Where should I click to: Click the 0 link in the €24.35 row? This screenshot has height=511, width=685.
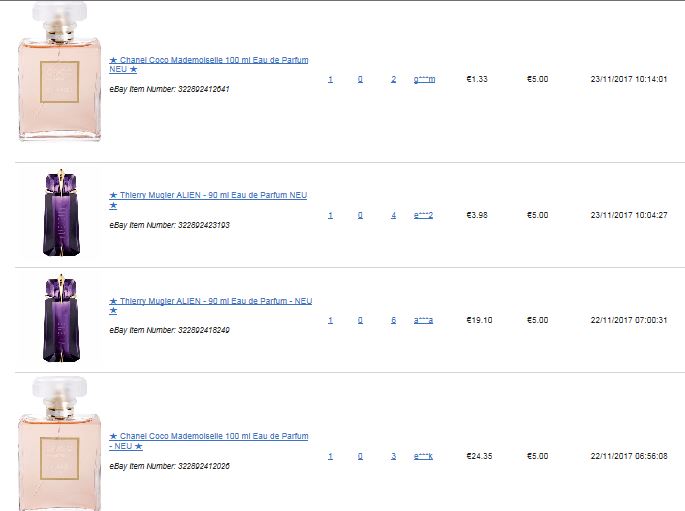(360, 456)
